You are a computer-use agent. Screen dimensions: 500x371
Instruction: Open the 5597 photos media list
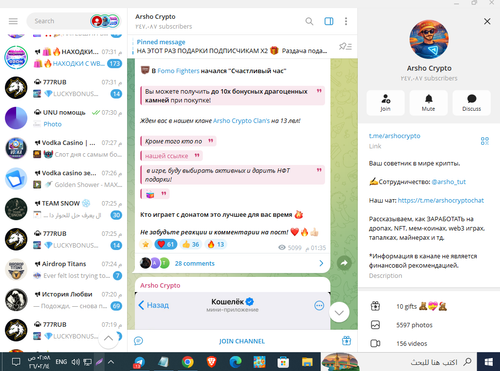[428, 325]
